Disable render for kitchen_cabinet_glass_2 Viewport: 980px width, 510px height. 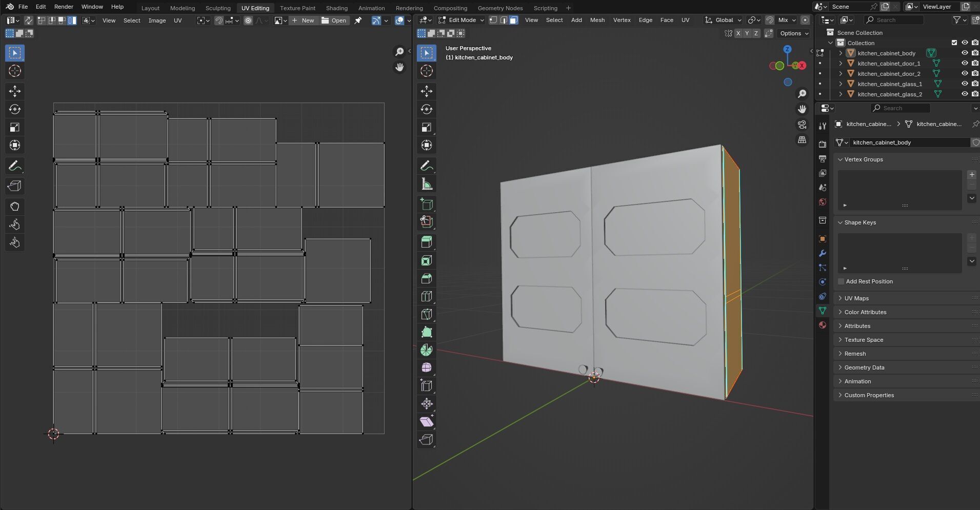[x=975, y=94]
